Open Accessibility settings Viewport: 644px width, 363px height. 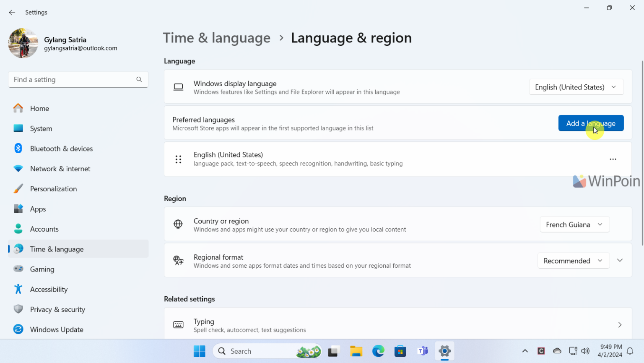tap(78, 289)
